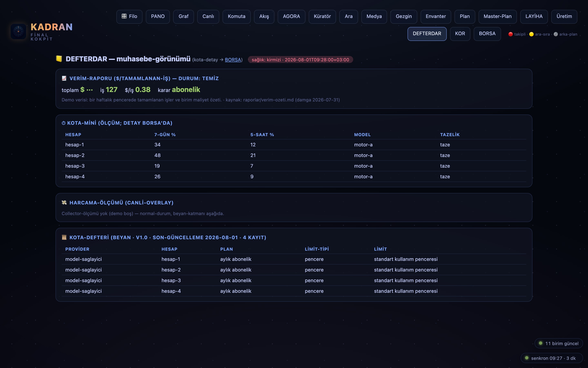
Task: Select the active DEFTERDAR tab
Action: coord(427,34)
